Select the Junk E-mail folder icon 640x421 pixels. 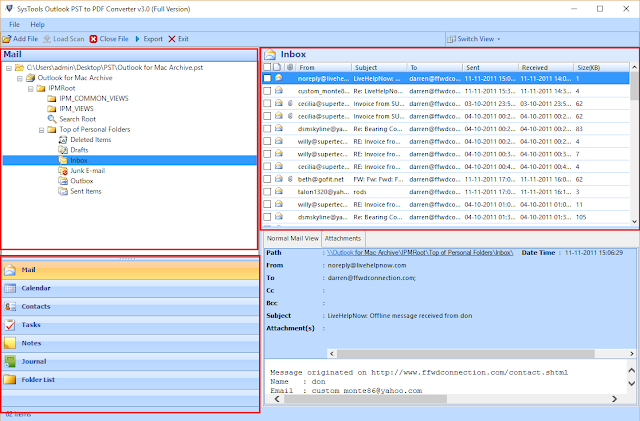[63, 171]
